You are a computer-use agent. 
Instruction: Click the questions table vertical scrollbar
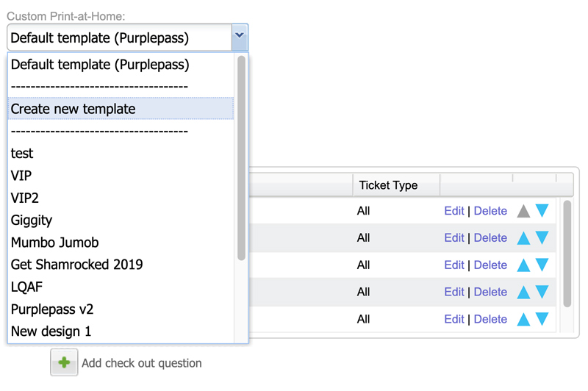point(567,254)
